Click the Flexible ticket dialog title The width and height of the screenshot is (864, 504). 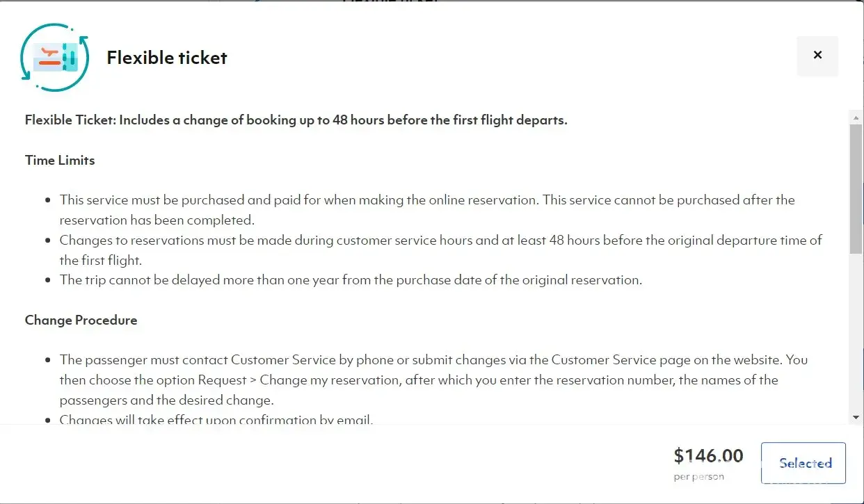[x=167, y=58]
